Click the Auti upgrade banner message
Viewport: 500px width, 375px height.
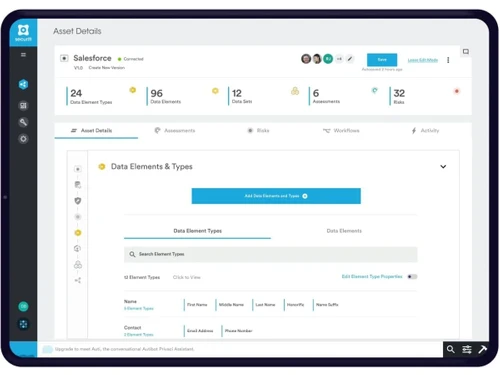coord(124,349)
